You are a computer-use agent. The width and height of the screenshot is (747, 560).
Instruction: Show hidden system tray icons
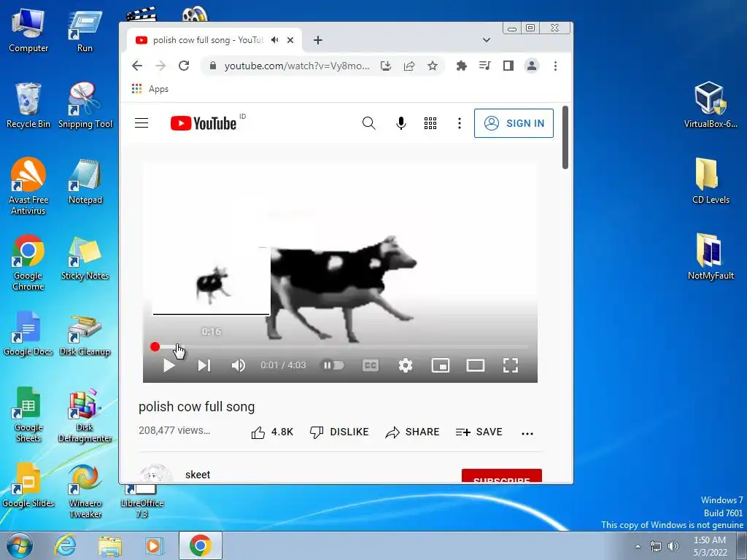pyautogui.click(x=638, y=546)
